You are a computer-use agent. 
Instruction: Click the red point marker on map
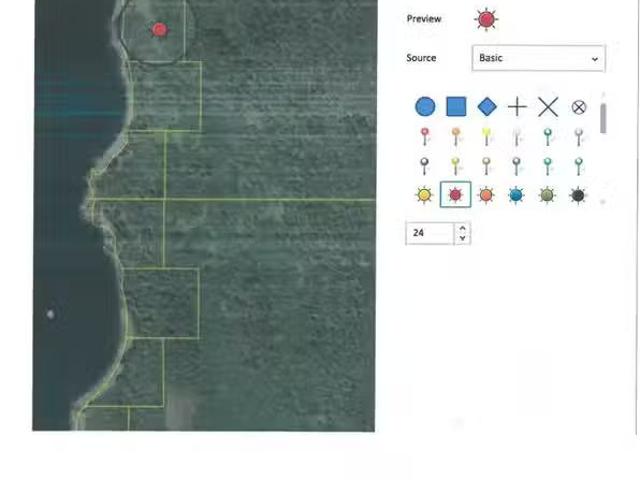point(159,30)
